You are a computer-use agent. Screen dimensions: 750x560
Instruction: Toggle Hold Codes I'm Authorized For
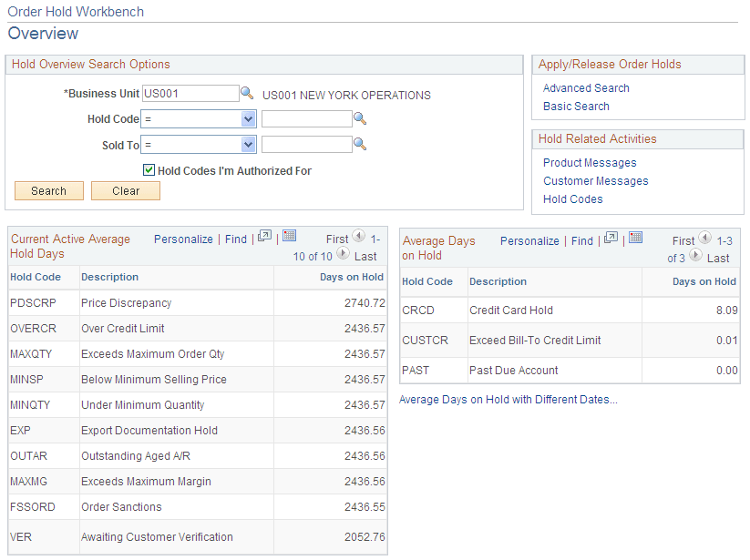(149, 170)
